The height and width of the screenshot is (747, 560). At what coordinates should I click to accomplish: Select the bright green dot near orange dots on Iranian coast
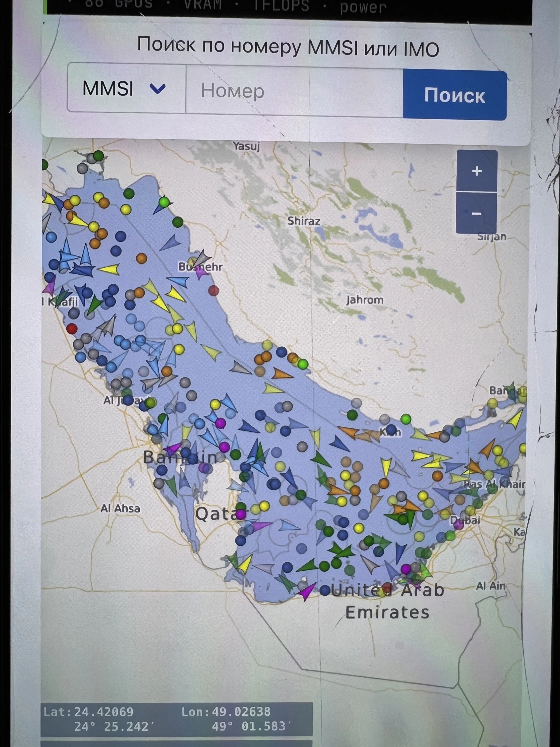[x=303, y=364]
